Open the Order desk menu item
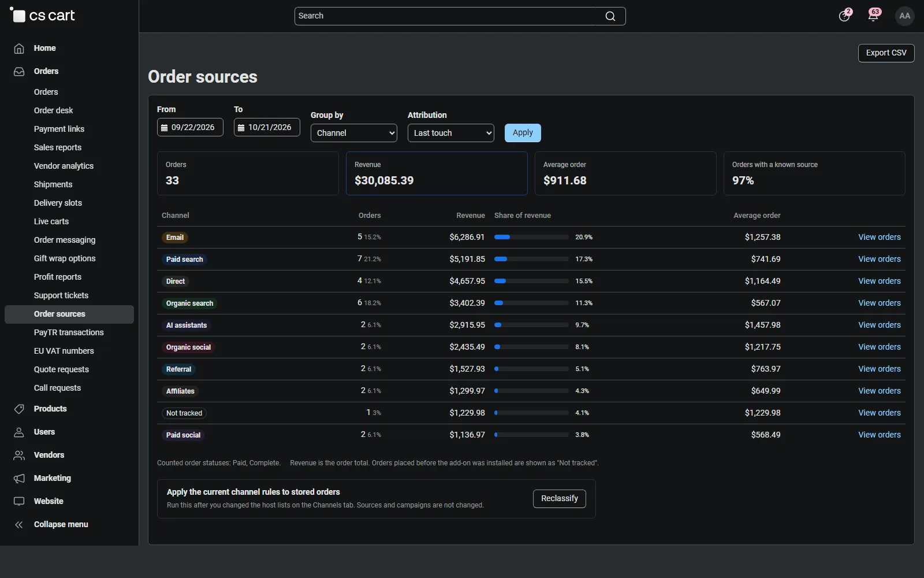The image size is (924, 578). coord(54,110)
